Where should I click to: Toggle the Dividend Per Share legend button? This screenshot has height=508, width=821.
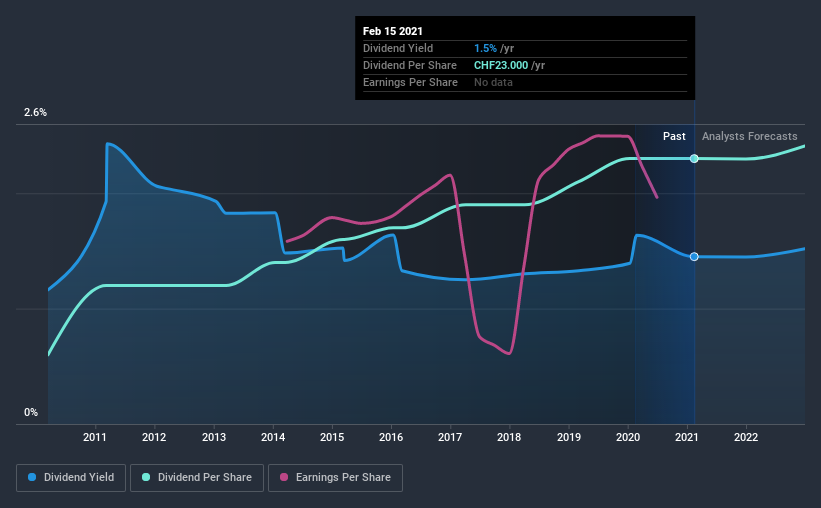tap(197, 478)
